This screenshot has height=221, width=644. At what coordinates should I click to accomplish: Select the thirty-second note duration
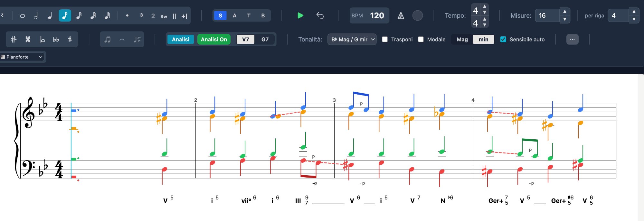[x=93, y=15]
